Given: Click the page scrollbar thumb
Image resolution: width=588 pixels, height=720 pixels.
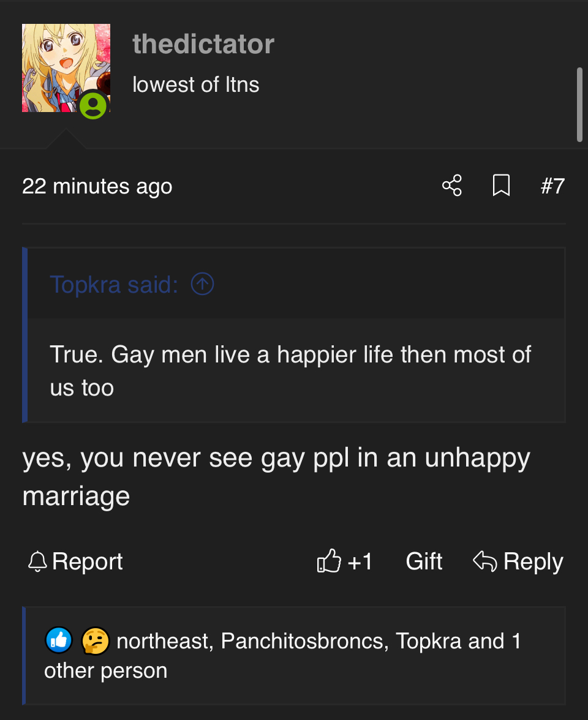Looking at the screenshot, I should 579,104.
